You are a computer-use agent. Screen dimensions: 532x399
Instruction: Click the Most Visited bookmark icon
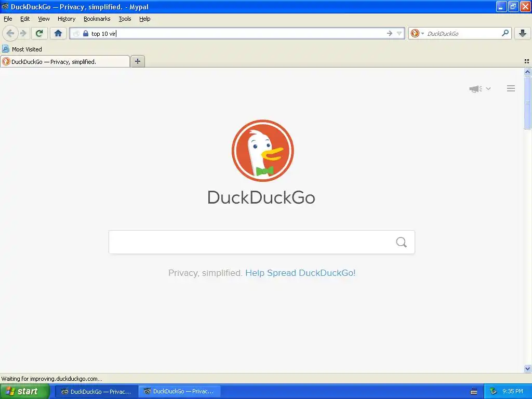pos(5,49)
